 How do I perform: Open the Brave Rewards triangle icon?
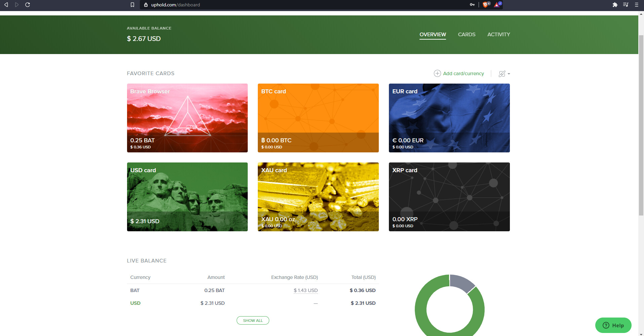click(497, 4)
